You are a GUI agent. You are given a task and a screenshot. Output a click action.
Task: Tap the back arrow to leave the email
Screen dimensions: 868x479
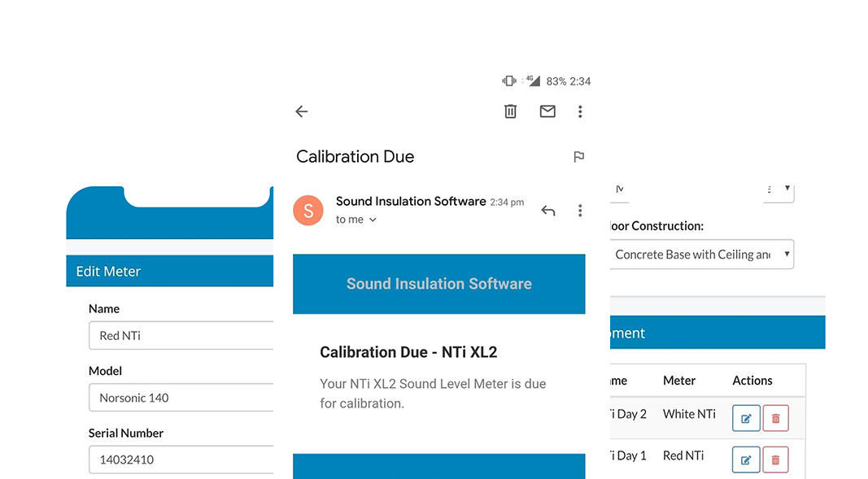(301, 111)
